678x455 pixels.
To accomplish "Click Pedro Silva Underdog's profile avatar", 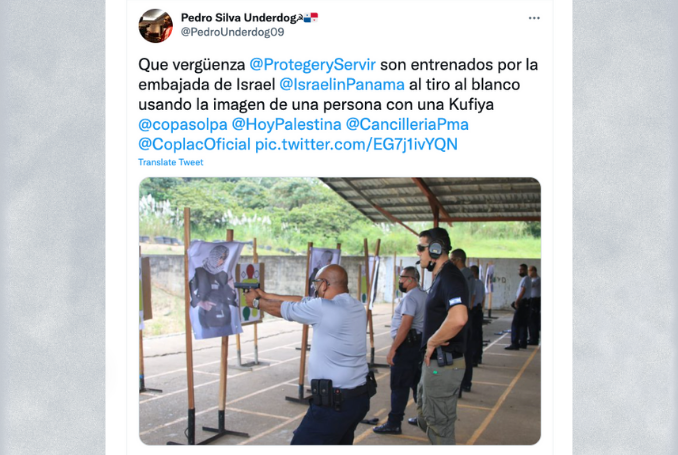I will tap(156, 26).
